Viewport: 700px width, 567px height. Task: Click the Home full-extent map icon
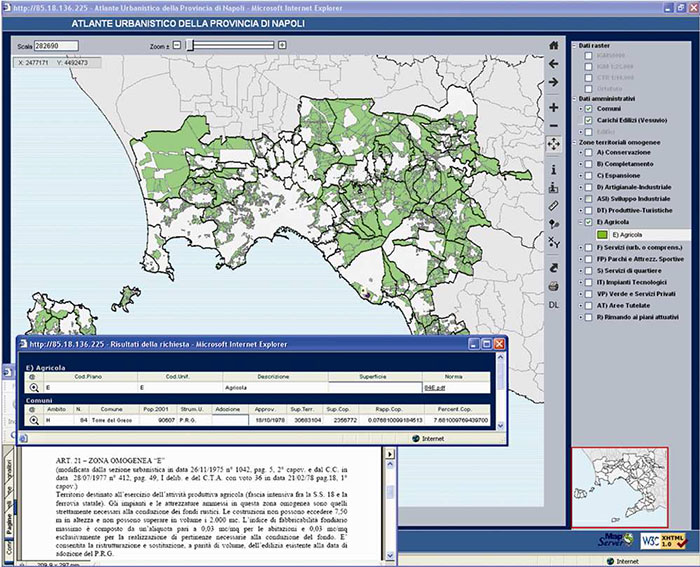554,45
